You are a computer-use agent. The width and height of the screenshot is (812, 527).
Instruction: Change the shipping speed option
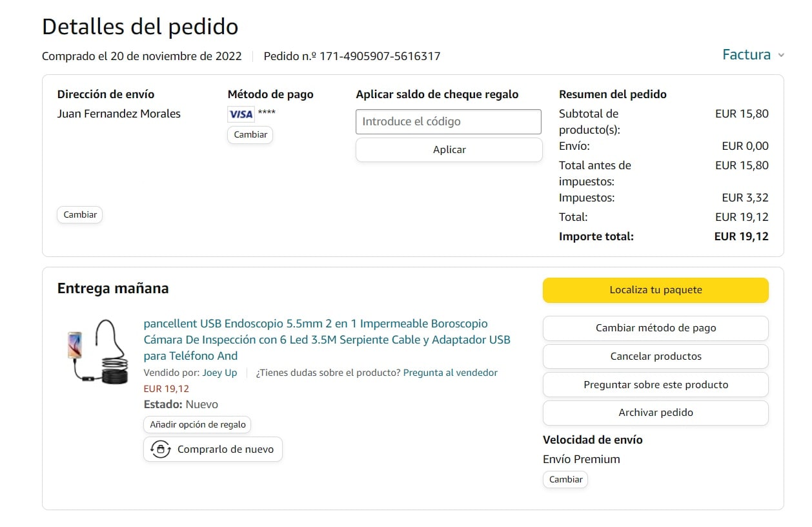click(565, 479)
